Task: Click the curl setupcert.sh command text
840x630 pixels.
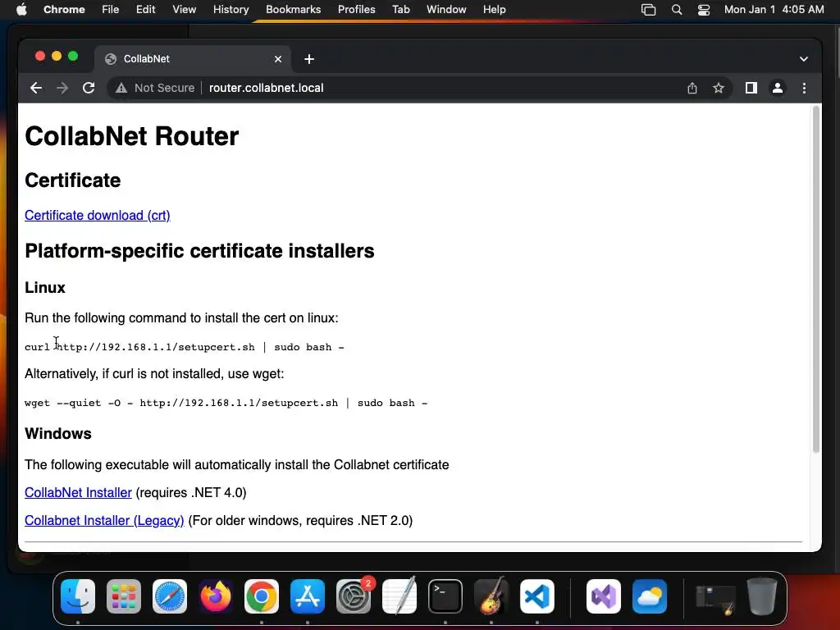Action: tap(185, 347)
